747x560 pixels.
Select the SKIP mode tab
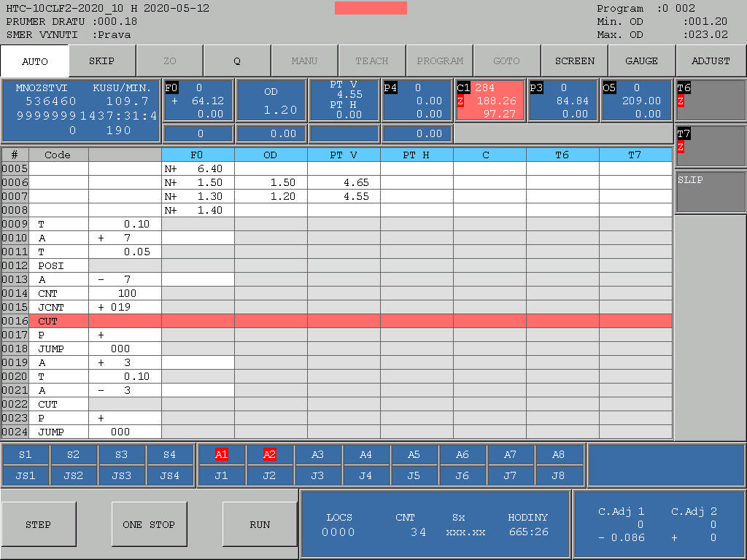point(101,61)
